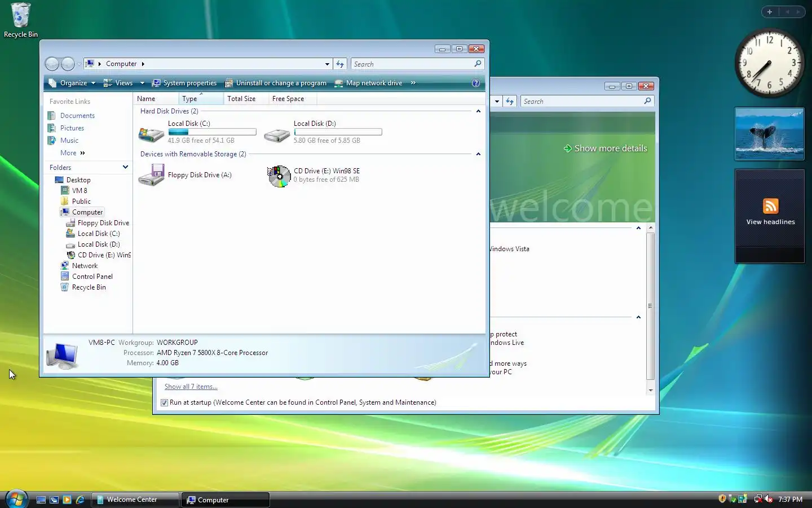
Task: Collapse the Folders pane chevron
Action: tap(125, 167)
